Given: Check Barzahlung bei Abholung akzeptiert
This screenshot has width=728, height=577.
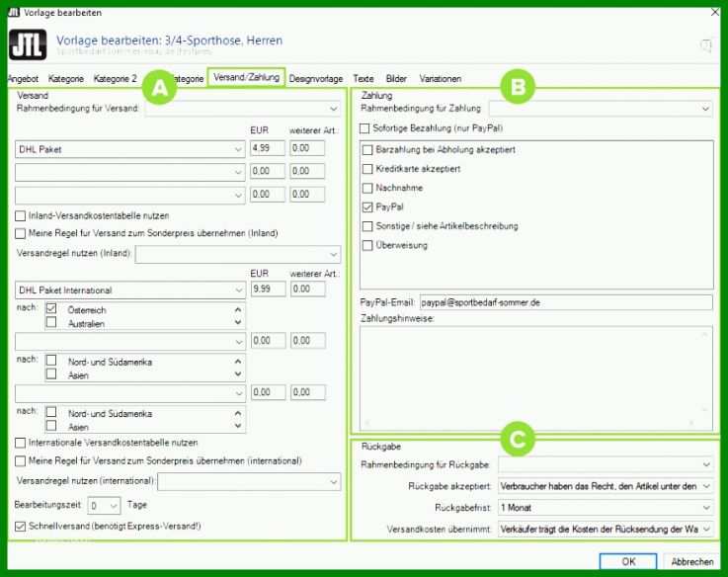Looking at the screenshot, I should click(x=367, y=150).
